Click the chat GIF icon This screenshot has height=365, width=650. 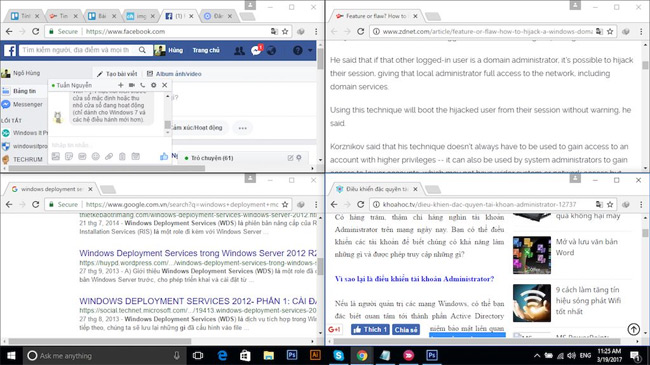coord(82,156)
